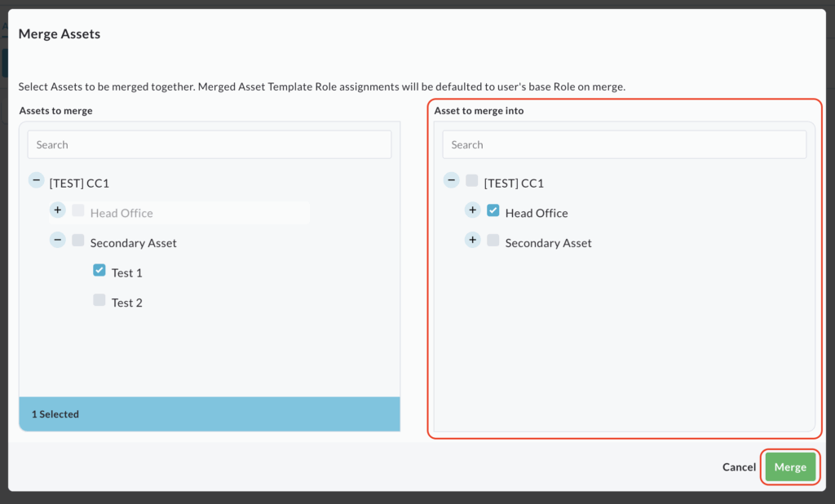Collapse [TEST] CC1 in Assets to merge
The width and height of the screenshot is (835, 504).
point(36,180)
